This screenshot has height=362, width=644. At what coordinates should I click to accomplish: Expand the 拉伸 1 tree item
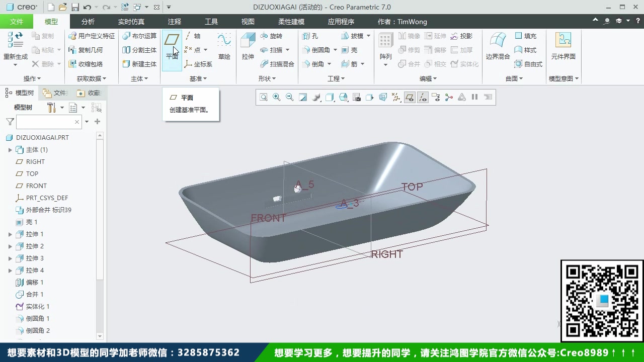click(x=10, y=234)
